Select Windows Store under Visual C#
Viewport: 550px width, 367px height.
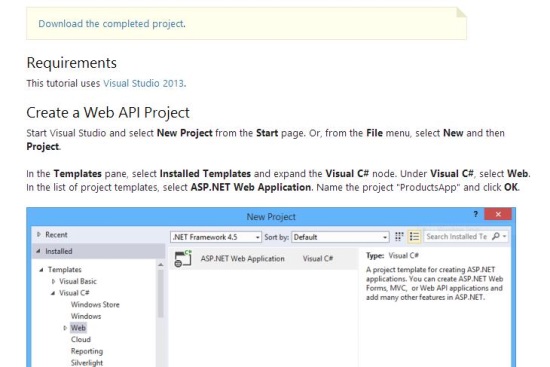[95, 305]
